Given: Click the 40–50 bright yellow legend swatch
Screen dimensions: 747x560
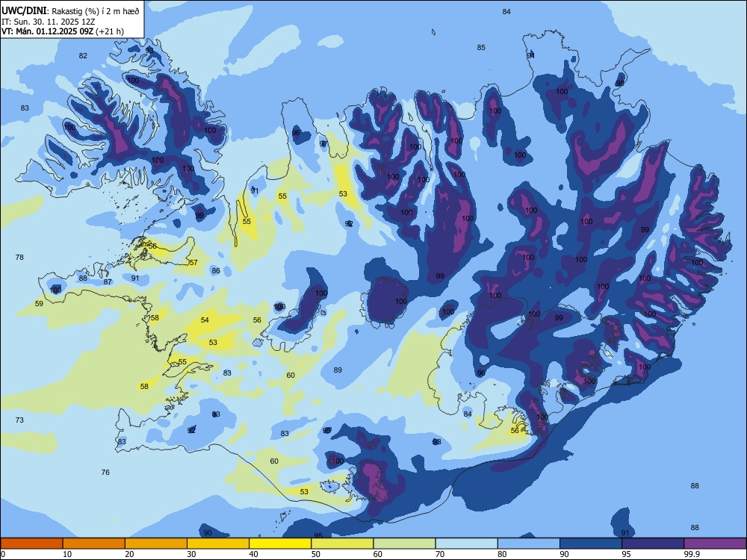Looking at the screenshot, I should tap(280, 544).
